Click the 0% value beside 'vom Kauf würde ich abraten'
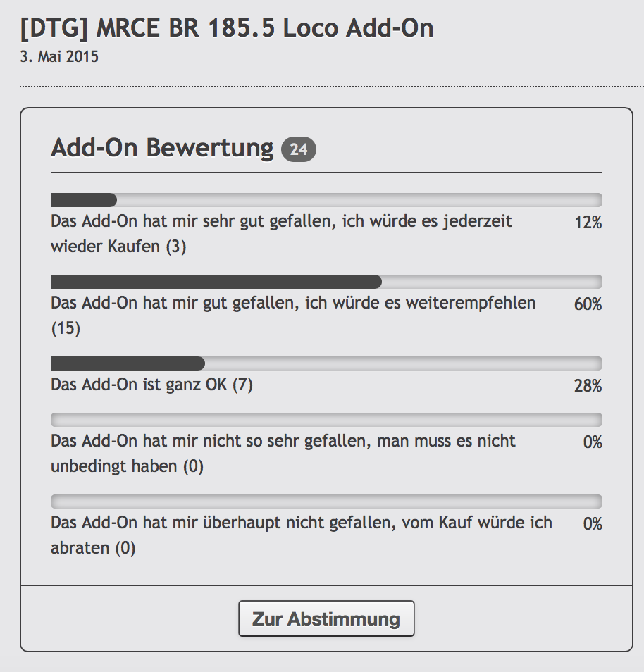The width and height of the screenshot is (644, 672). click(592, 524)
